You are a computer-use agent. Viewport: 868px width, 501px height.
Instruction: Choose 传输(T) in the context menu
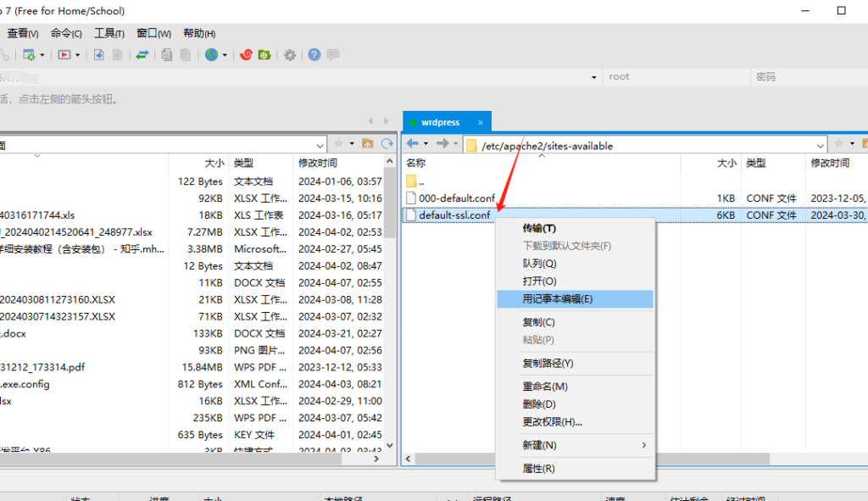[576, 228]
